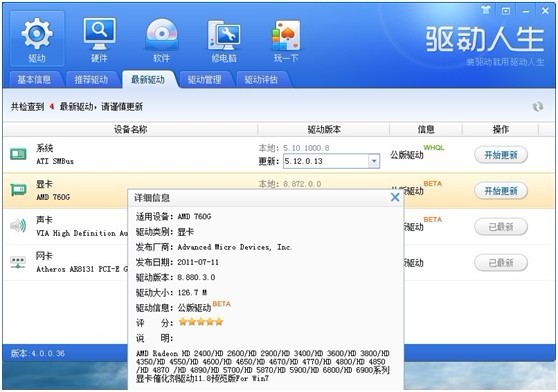Viewport: 558px width, 392px height.
Task: Click the AMD 760G graphics card icon
Action: (18, 190)
